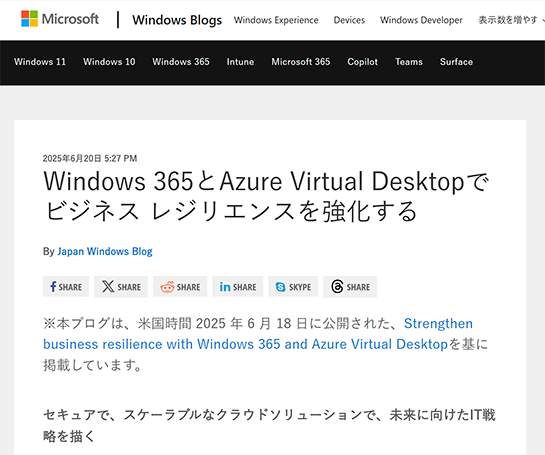Share the article via Skype
The height and width of the screenshot is (455, 545).
click(x=293, y=287)
